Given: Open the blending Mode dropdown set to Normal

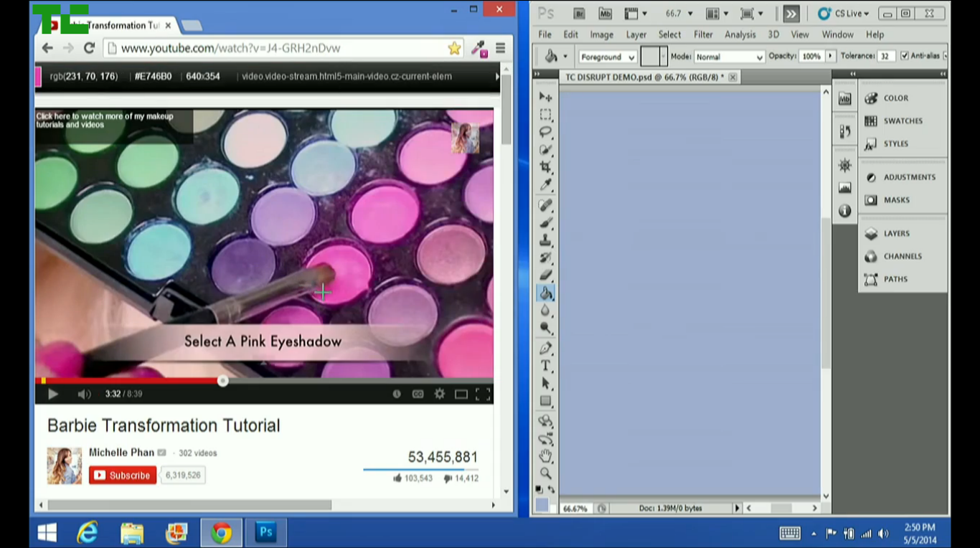Looking at the screenshot, I should click(x=730, y=57).
